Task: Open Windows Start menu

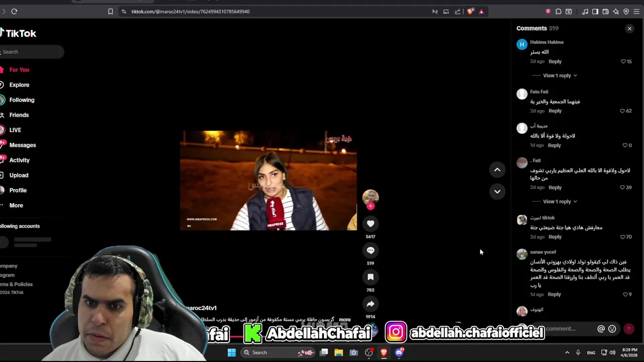Action: coord(231,352)
